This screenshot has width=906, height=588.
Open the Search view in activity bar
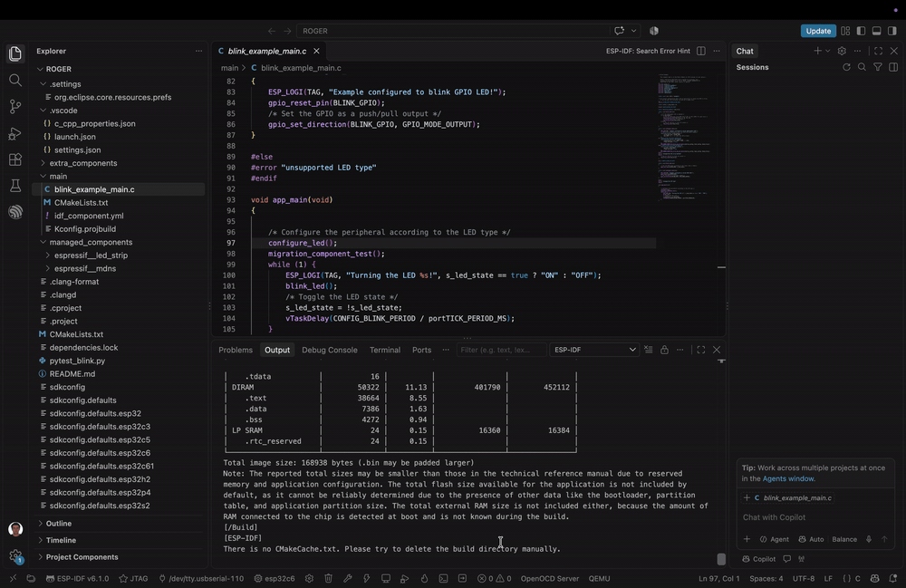point(15,80)
